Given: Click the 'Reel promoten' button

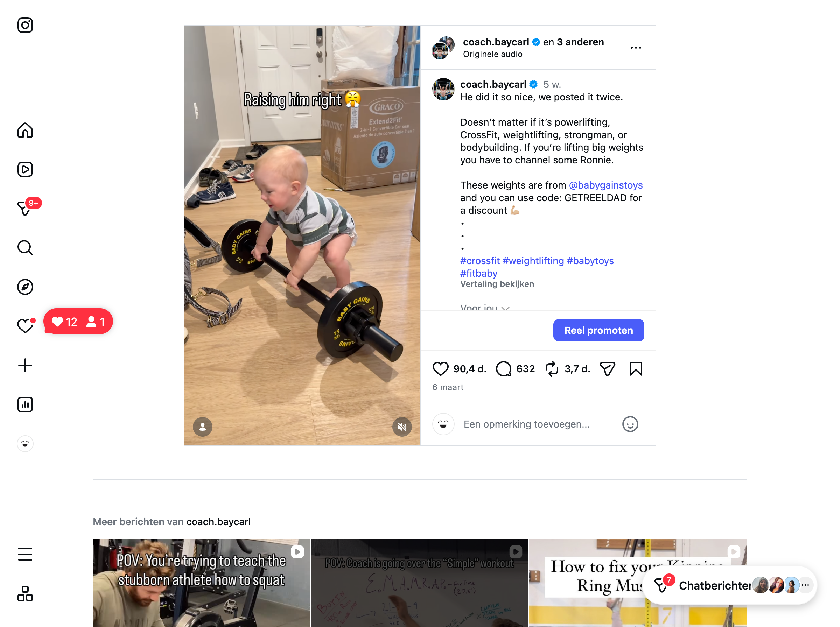Looking at the screenshot, I should pos(598,330).
